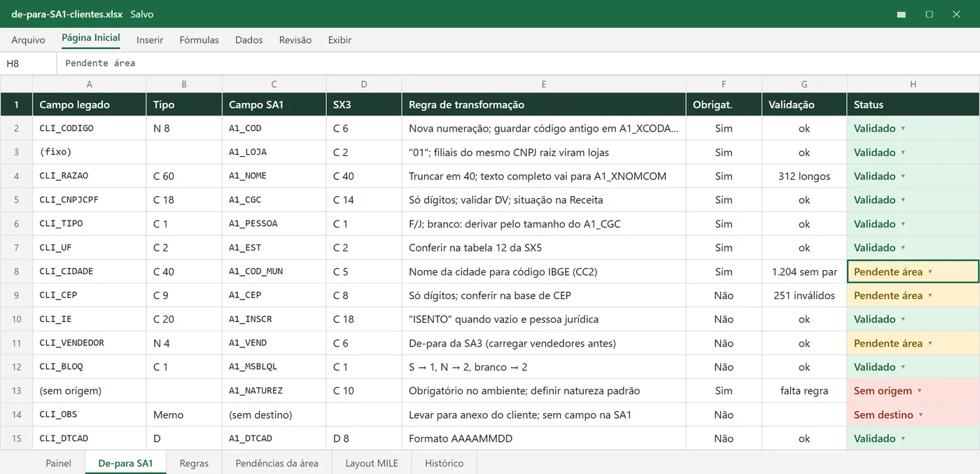Switch to the Fórmulas ribbon tab
The height and width of the screenshot is (474, 980).
pos(199,40)
